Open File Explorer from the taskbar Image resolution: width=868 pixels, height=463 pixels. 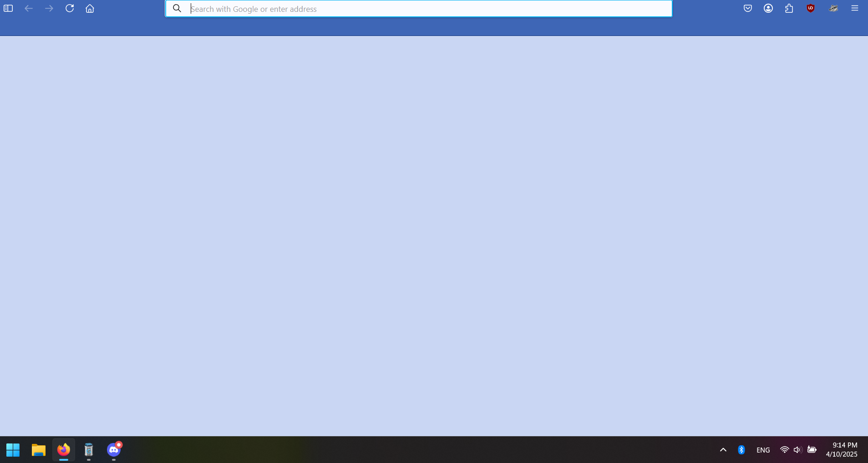pyautogui.click(x=39, y=450)
